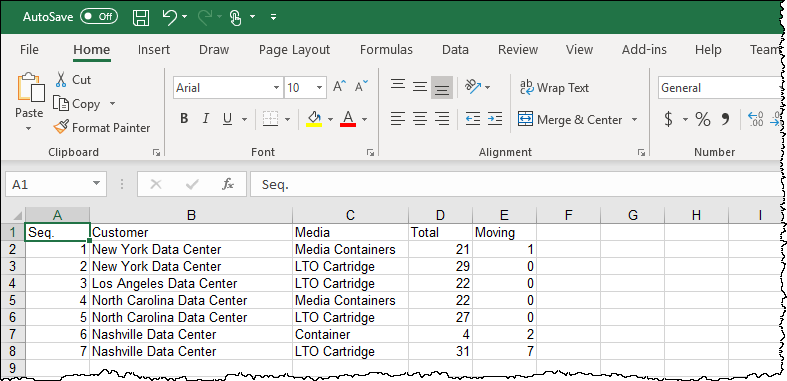Select Middle Align icon

420,87
